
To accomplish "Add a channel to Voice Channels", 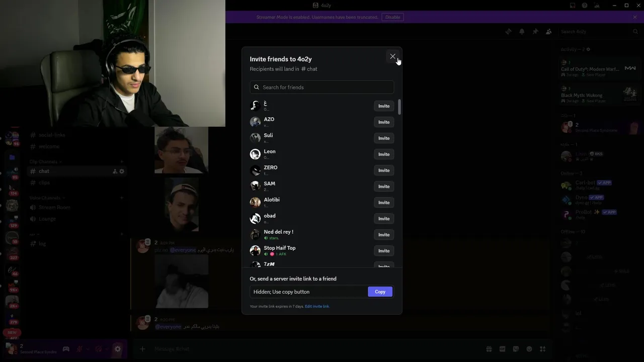I will pyautogui.click(x=122, y=198).
